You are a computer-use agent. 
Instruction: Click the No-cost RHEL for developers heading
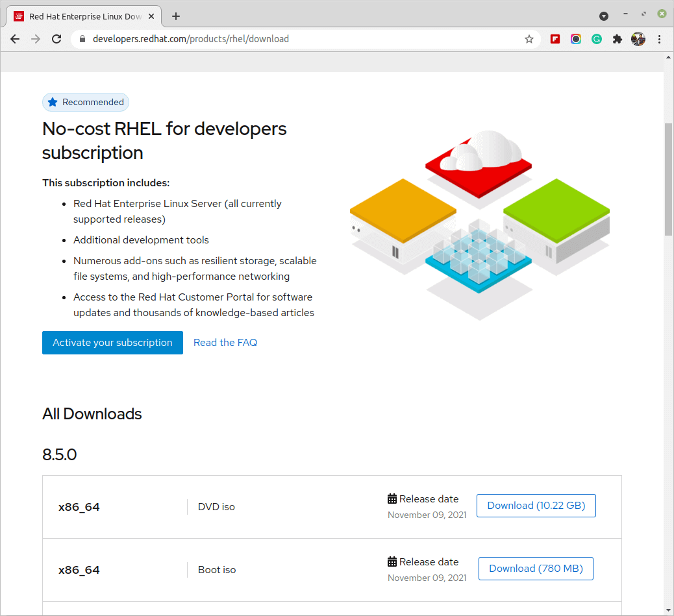pos(164,141)
